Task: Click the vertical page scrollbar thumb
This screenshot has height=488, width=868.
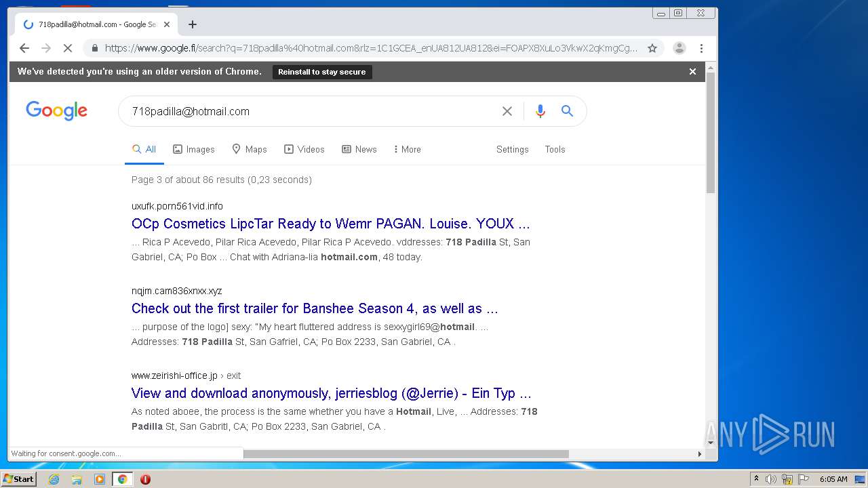Action: pyautogui.click(x=711, y=133)
